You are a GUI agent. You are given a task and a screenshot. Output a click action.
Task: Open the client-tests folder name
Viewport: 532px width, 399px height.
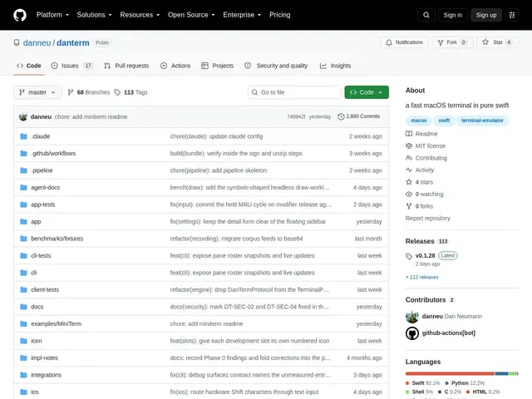(x=45, y=290)
